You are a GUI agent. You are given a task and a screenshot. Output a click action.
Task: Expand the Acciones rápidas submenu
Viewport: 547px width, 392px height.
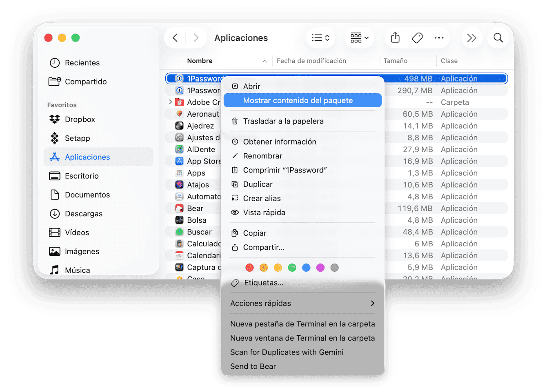tap(302, 303)
